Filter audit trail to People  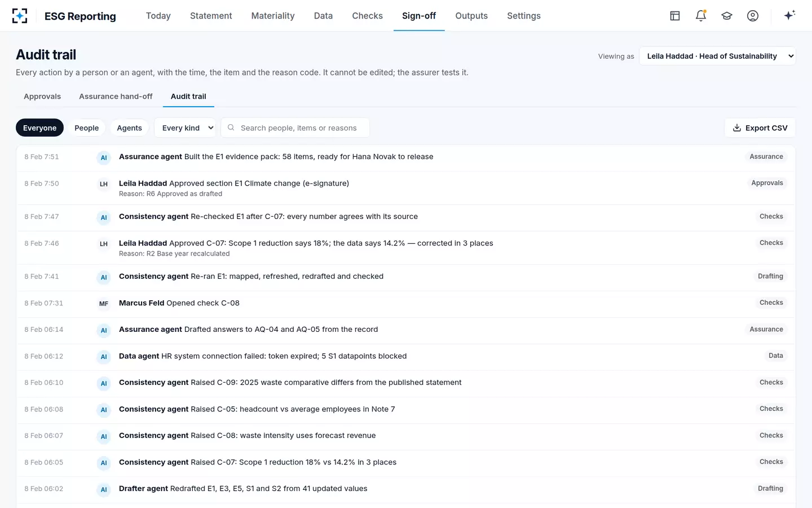click(87, 128)
